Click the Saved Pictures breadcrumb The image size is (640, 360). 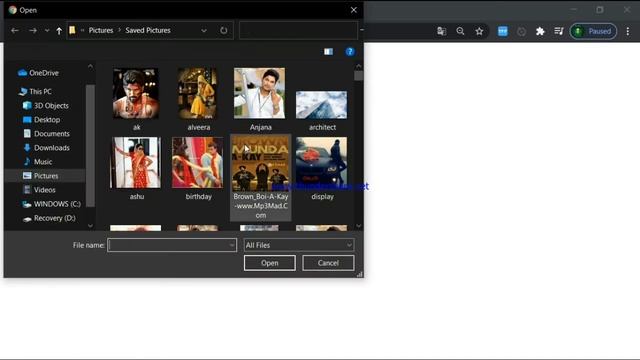click(x=148, y=30)
